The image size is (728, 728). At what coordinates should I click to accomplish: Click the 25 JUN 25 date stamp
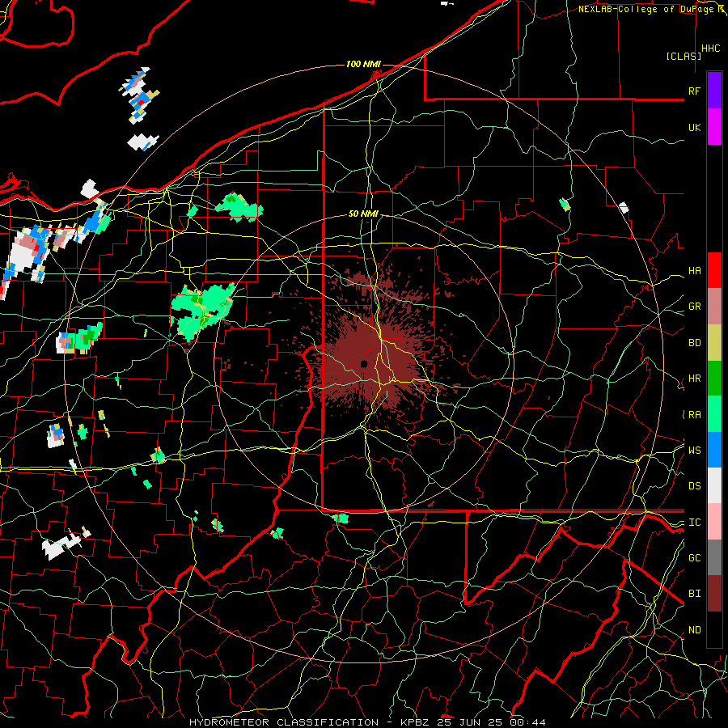(470, 722)
